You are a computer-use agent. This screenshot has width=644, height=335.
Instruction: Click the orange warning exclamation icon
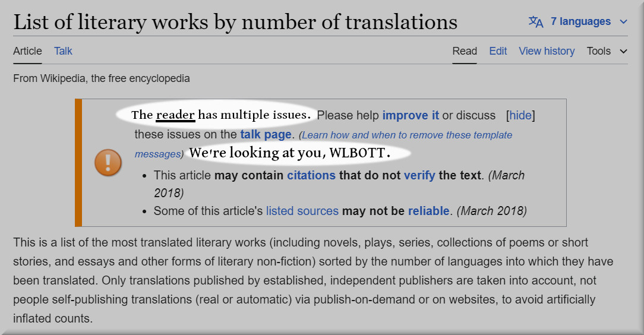[108, 162]
